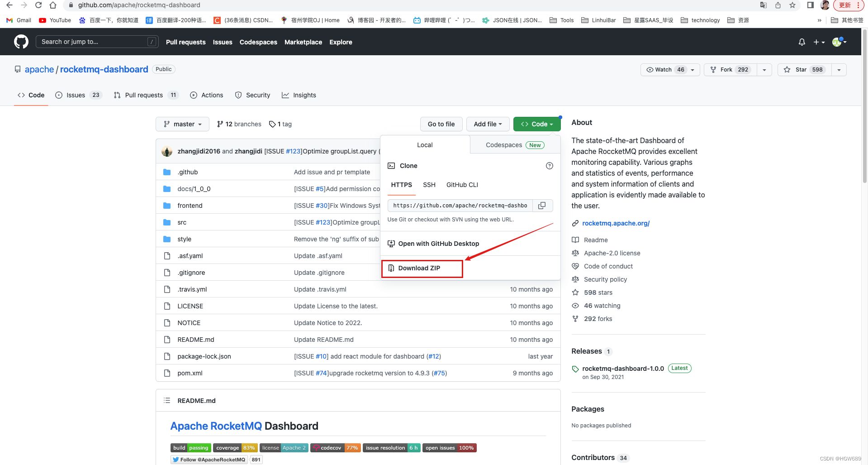Open the Gmail bookmark

point(19,20)
